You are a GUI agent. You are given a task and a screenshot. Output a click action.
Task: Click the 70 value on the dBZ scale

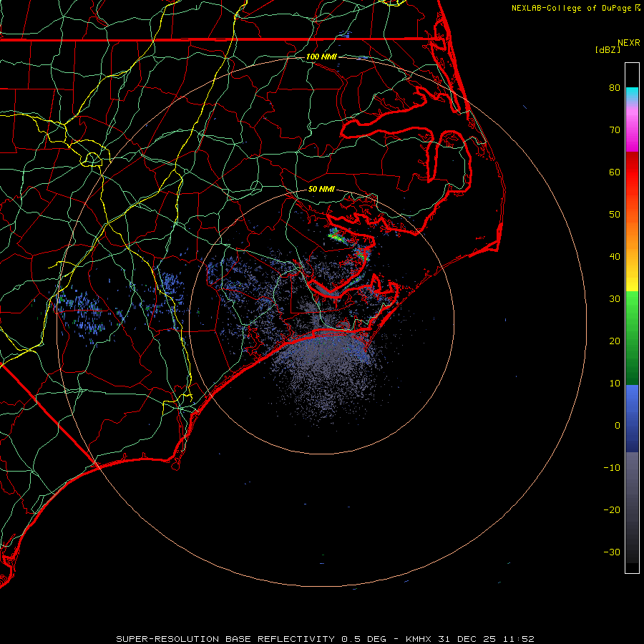(615, 130)
